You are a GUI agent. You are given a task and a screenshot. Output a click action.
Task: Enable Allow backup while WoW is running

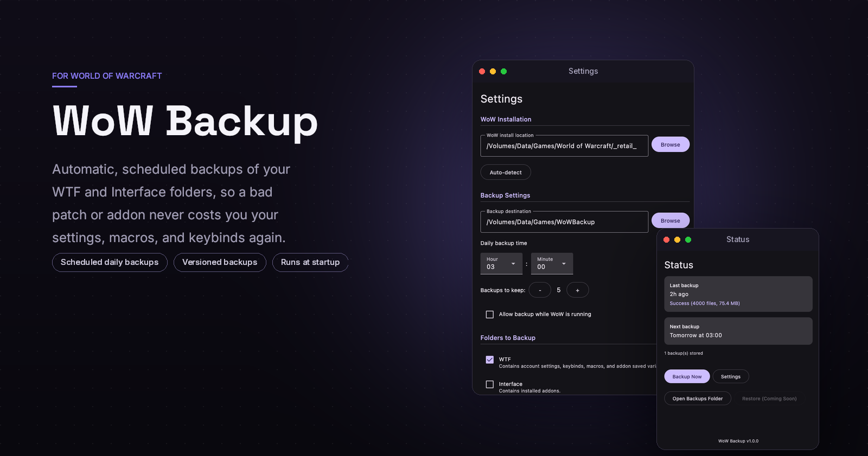click(x=490, y=314)
